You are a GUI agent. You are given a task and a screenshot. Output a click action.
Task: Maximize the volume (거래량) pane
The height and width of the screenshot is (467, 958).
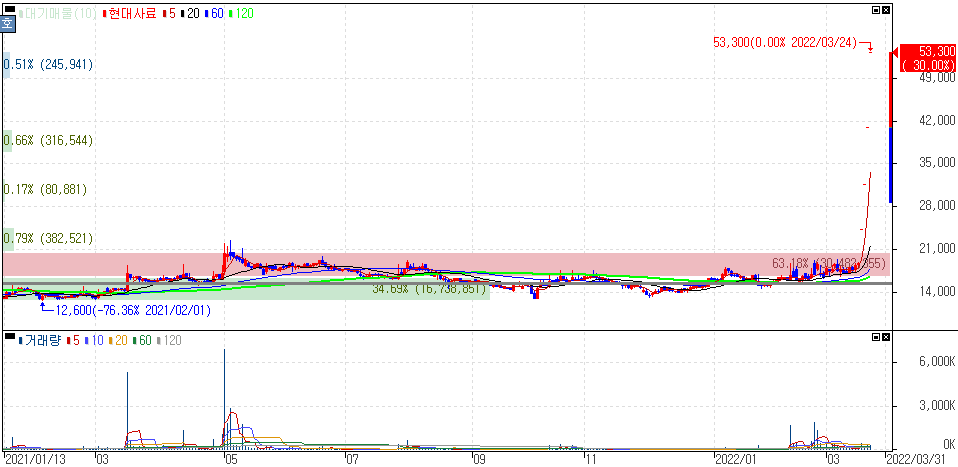coord(876,337)
